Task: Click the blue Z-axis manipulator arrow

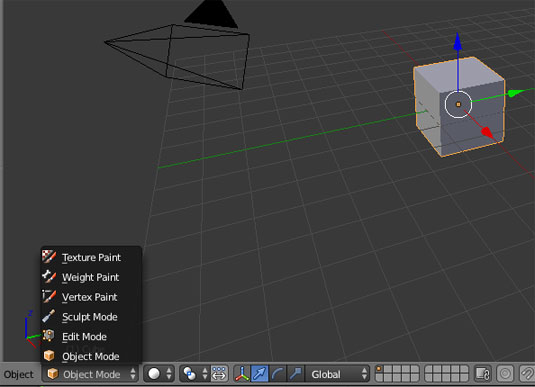Action: [458, 43]
